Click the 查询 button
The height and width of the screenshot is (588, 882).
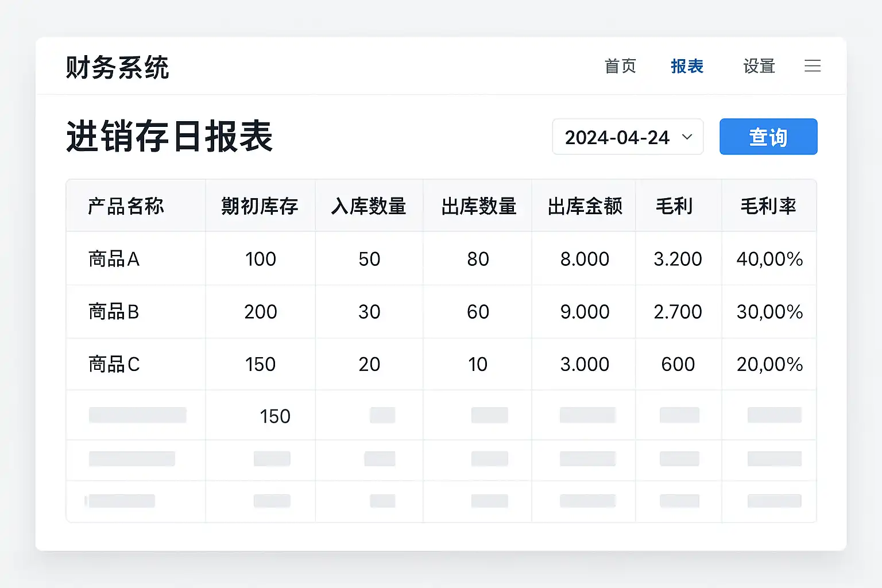768,137
